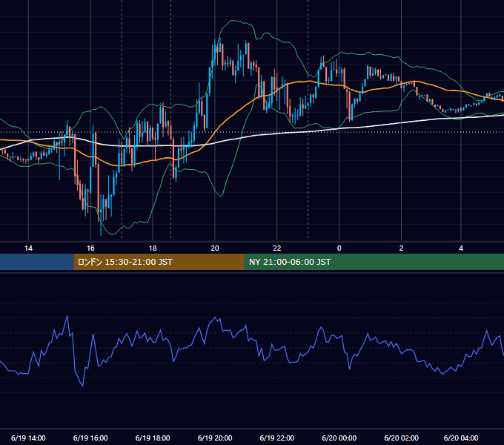Click hour label 0 on price chart axis

(339, 248)
